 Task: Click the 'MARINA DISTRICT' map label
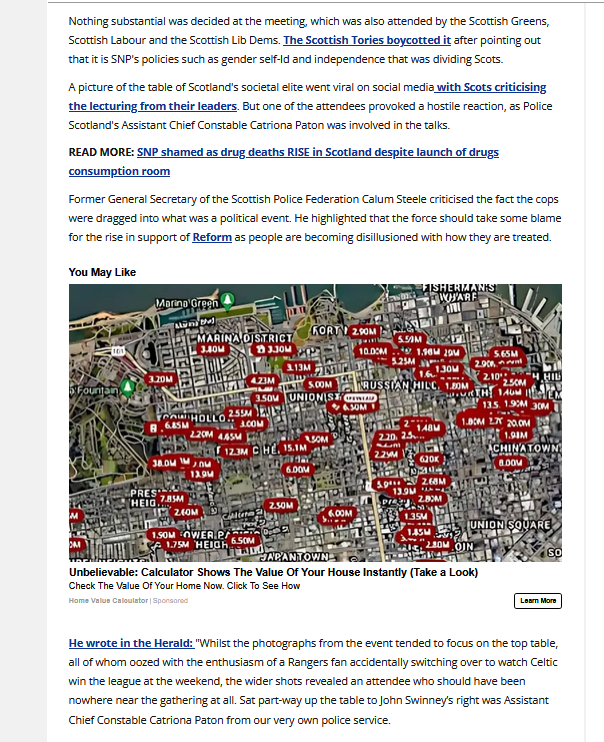click(245, 338)
